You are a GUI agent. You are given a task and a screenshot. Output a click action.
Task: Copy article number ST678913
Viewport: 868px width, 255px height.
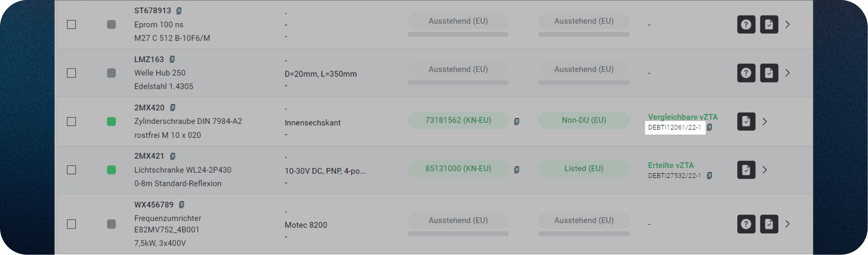(179, 11)
